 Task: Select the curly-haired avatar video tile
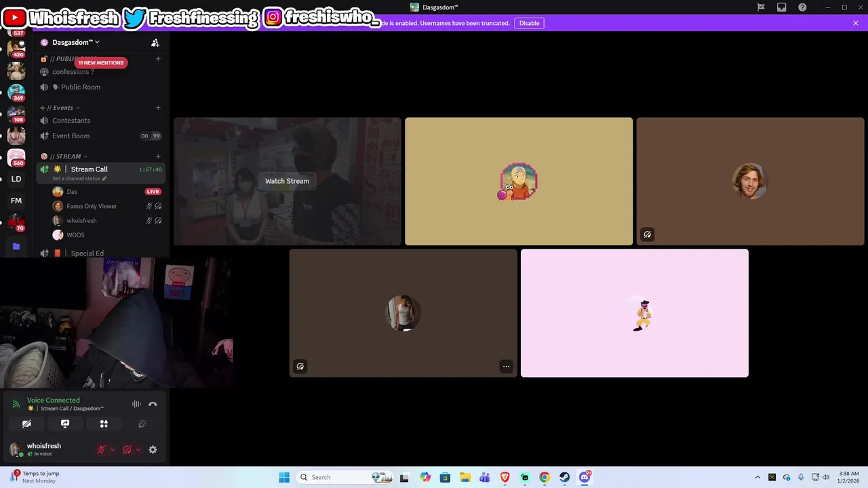point(750,182)
